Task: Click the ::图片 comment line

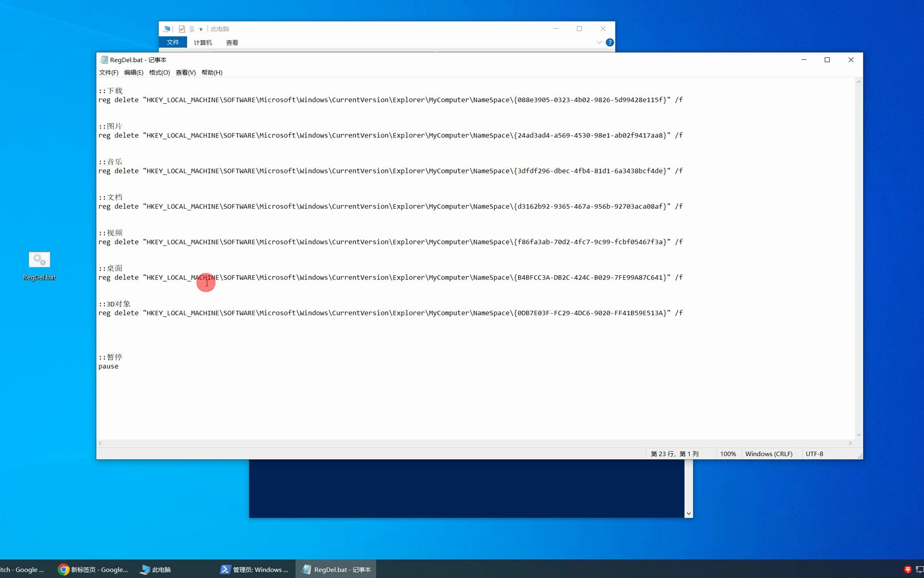Action: (111, 126)
